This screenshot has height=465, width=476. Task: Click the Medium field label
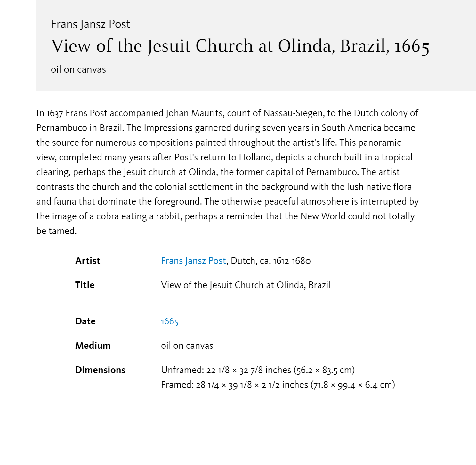[93, 346]
